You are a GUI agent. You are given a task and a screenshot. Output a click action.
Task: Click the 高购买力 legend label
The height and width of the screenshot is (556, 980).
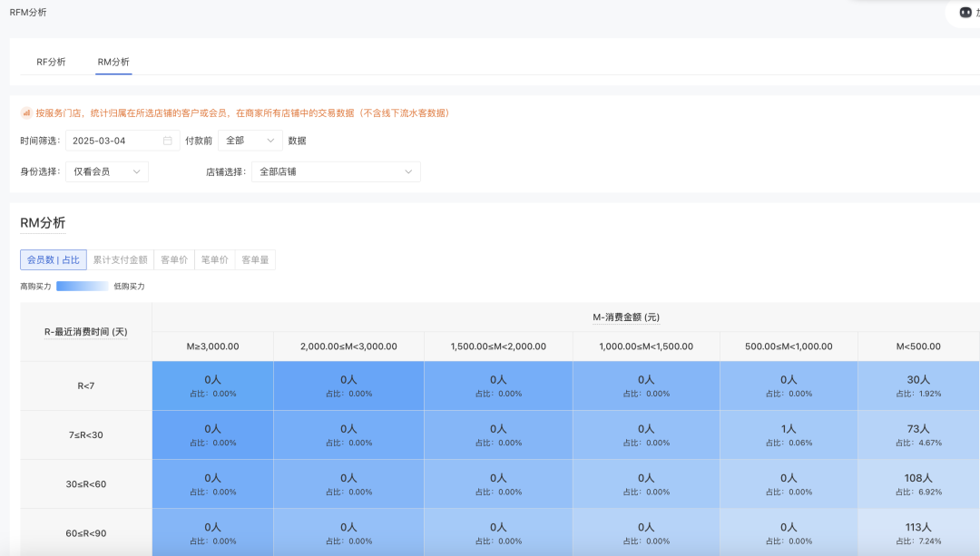pyautogui.click(x=35, y=286)
